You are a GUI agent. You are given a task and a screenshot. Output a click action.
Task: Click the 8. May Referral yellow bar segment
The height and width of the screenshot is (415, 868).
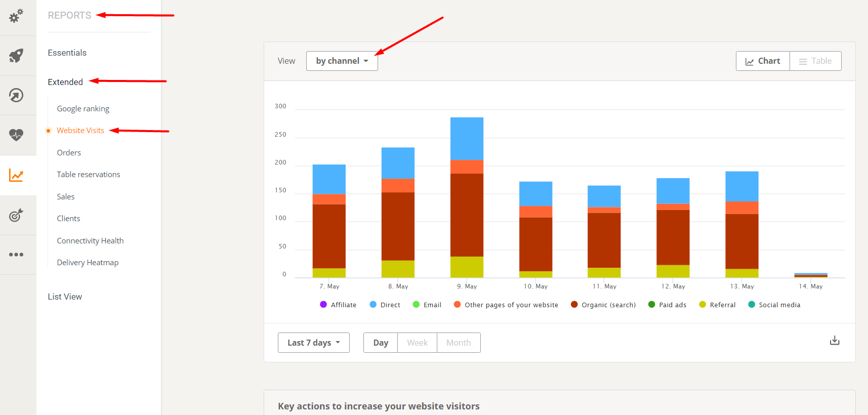point(398,269)
